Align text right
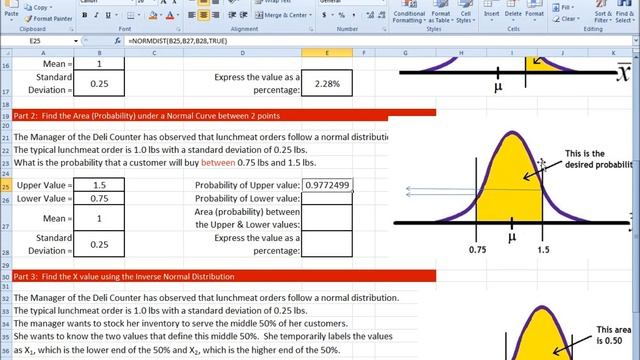 216,15
